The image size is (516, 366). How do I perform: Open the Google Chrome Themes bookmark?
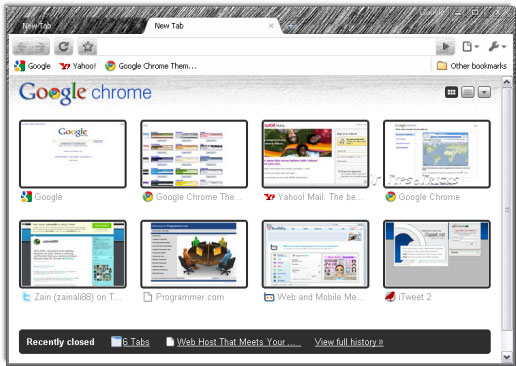tap(151, 66)
